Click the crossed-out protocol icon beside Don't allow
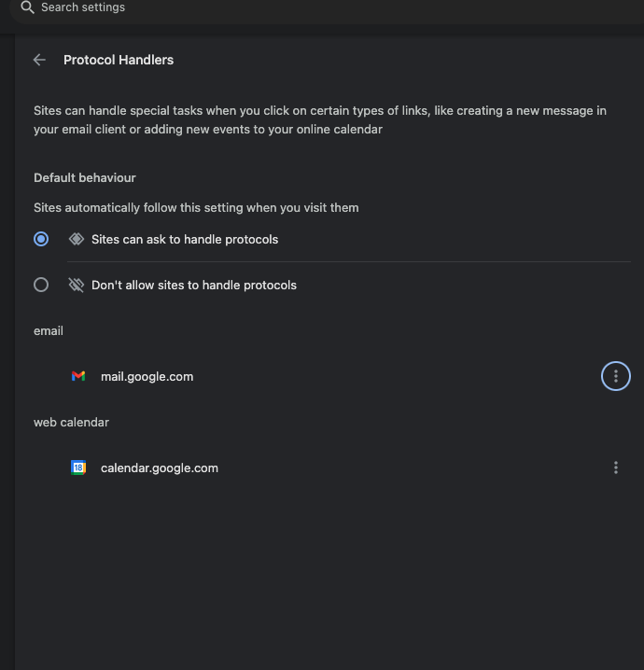This screenshot has height=670, width=644. [77, 285]
